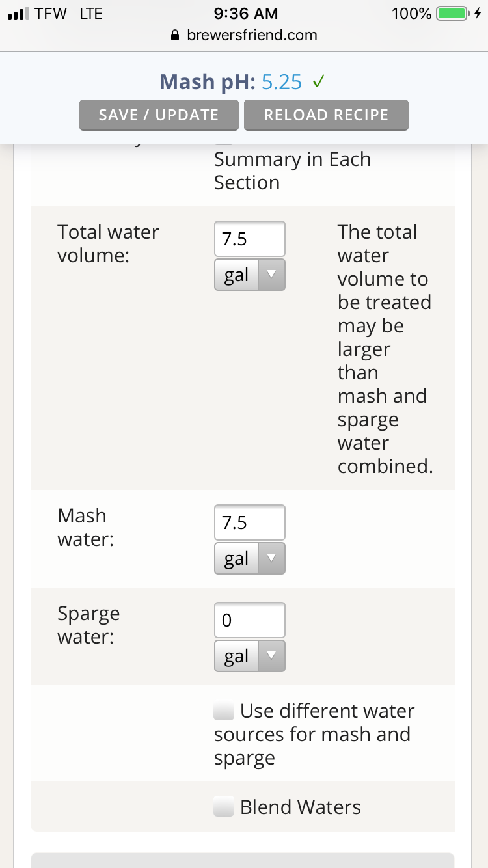Tap the Mash pH 5.25 value

(282, 82)
